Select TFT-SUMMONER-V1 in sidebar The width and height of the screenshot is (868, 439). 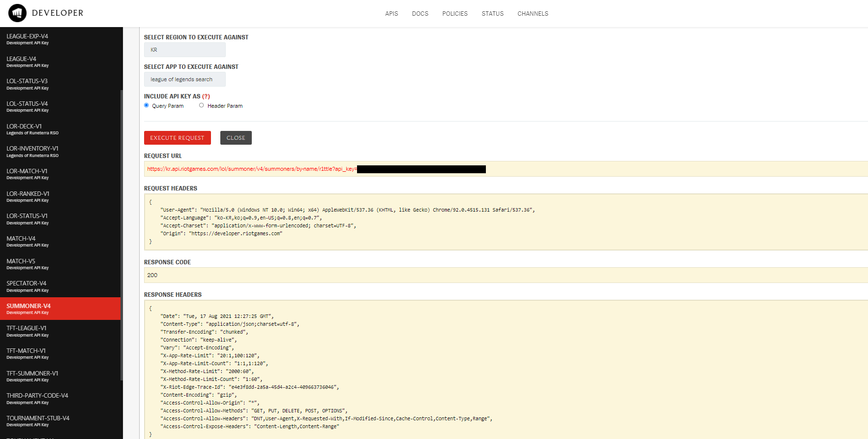tap(60, 376)
